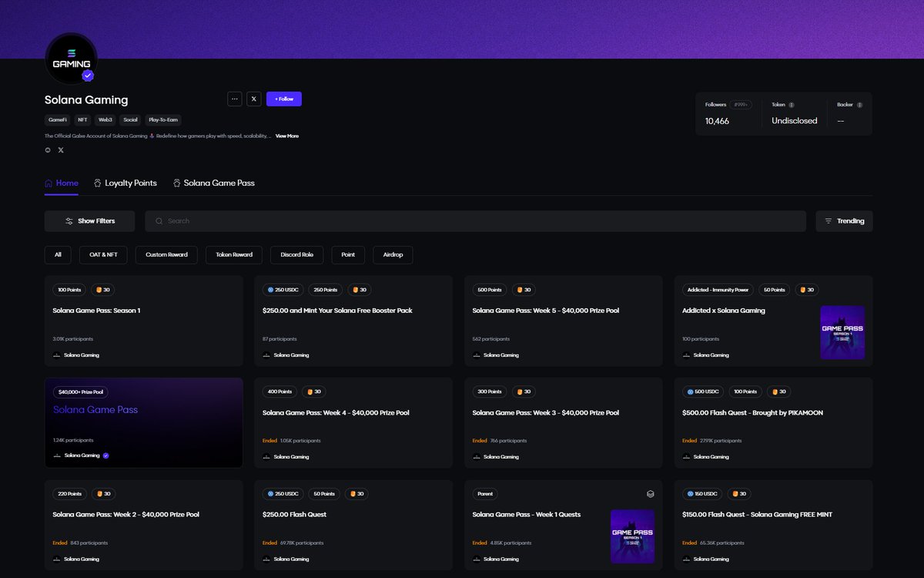Image resolution: width=924 pixels, height=578 pixels.
Task: Open the Trending sort dropdown
Action: pos(844,221)
